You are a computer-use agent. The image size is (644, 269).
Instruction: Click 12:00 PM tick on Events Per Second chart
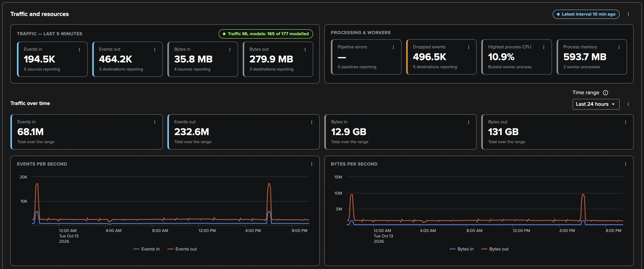[207, 230]
